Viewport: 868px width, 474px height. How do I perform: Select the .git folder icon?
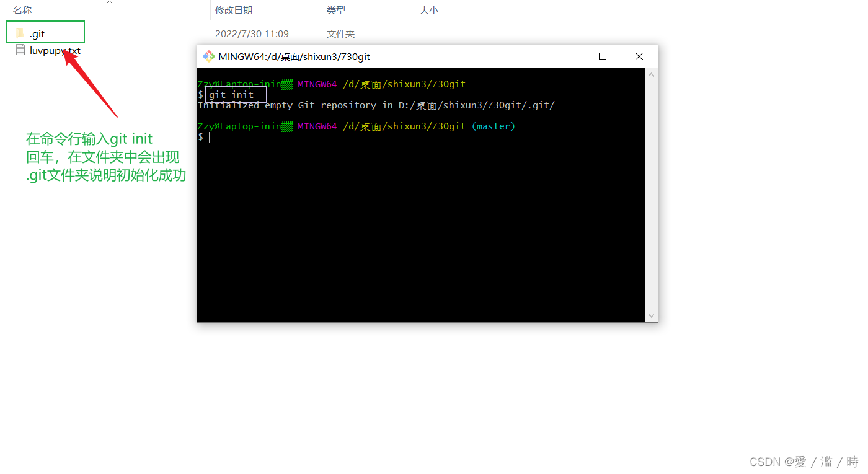tap(20, 33)
